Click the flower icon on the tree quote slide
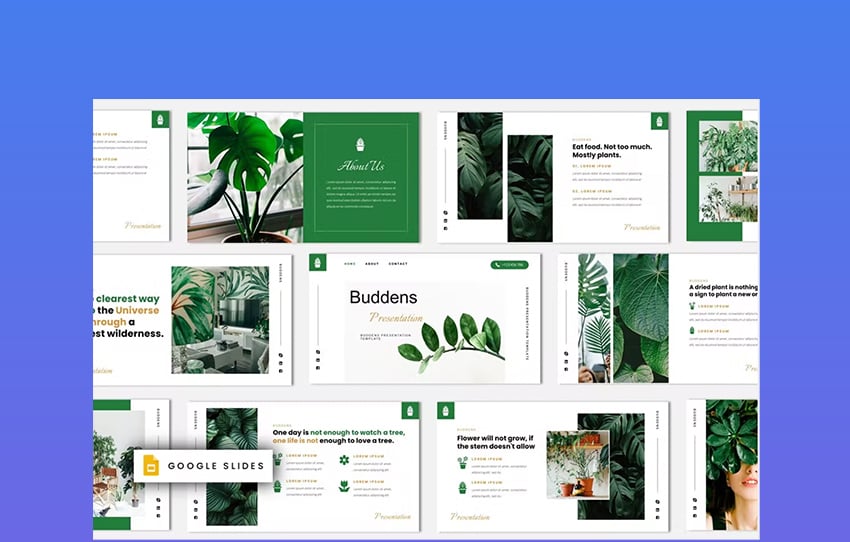This screenshot has height=542, width=850. click(344, 460)
